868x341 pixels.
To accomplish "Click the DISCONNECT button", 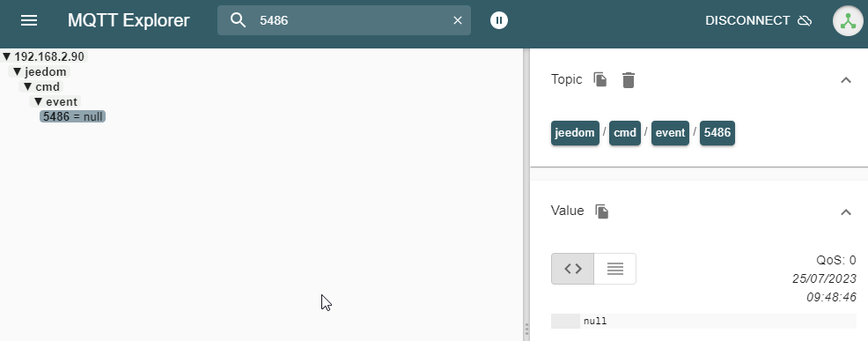I will pyautogui.click(x=758, y=20).
